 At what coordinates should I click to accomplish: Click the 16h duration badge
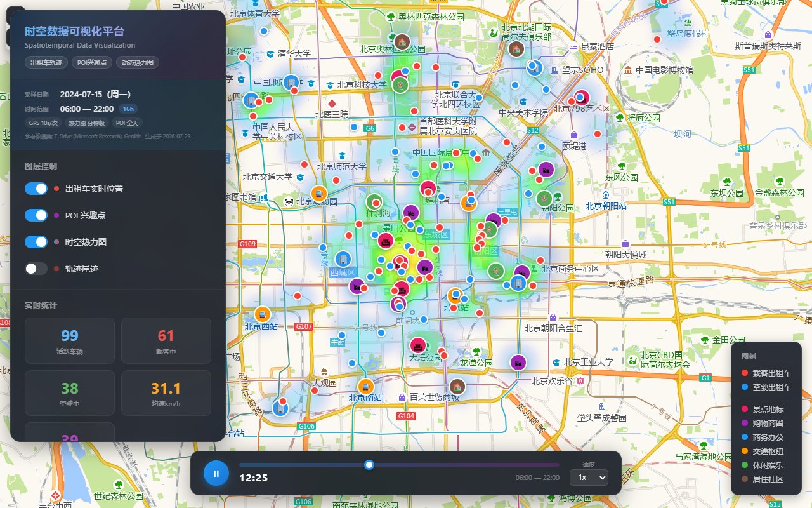128,109
